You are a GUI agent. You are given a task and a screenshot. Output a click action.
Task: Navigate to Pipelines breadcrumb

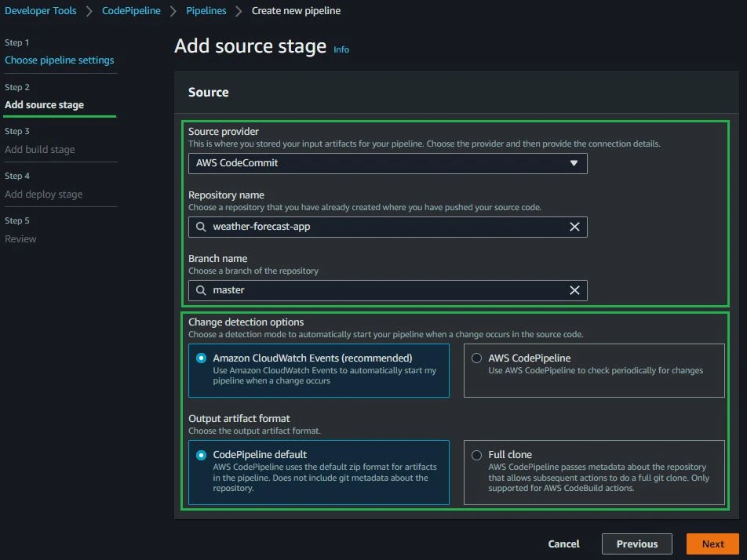pos(206,10)
